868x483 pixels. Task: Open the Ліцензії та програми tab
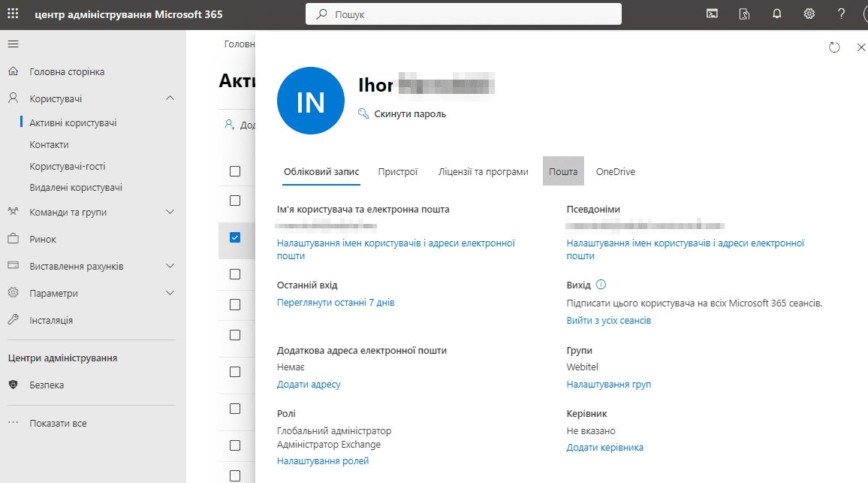[x=484, y=172]
